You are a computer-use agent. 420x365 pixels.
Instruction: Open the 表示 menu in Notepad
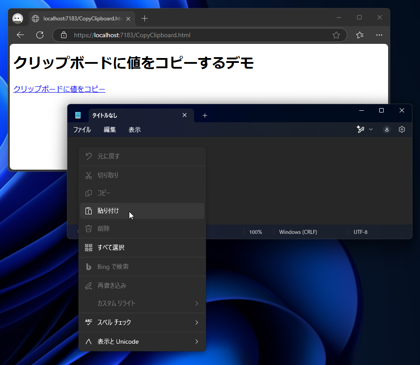pos(135,130)
